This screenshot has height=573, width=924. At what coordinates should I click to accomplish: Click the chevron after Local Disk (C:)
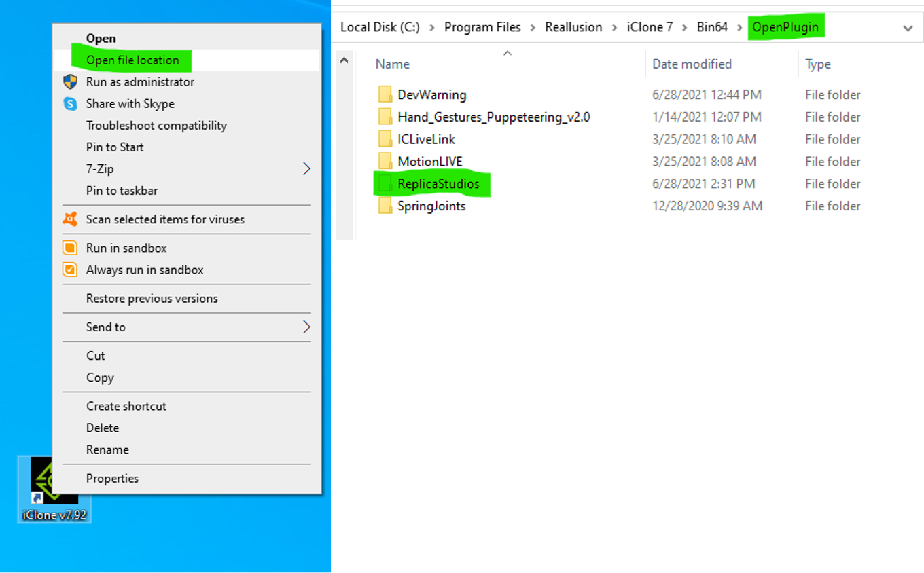432,28
